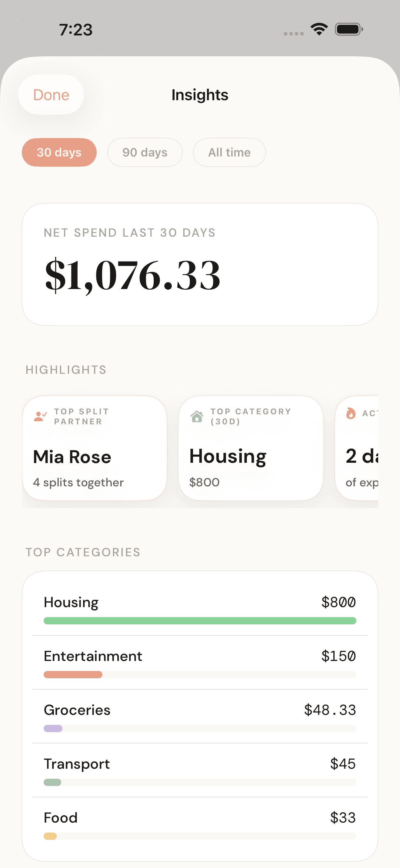Screen dimensions: 400x868
Task: Select the 30 days filter
Action: click(x=59, y=152)
